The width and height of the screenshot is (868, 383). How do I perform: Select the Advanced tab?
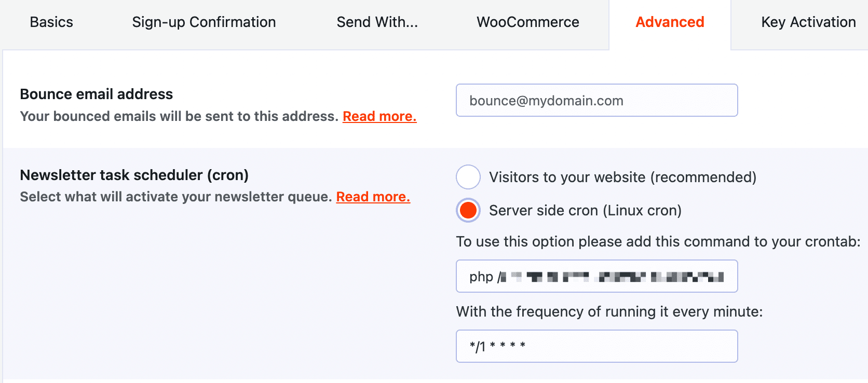click(x=670, y=22)
